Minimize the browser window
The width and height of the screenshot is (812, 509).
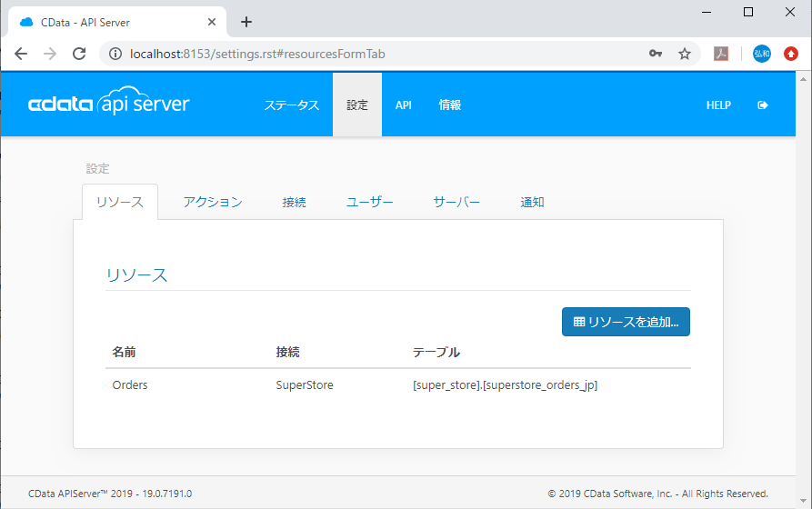pos(707,12)
